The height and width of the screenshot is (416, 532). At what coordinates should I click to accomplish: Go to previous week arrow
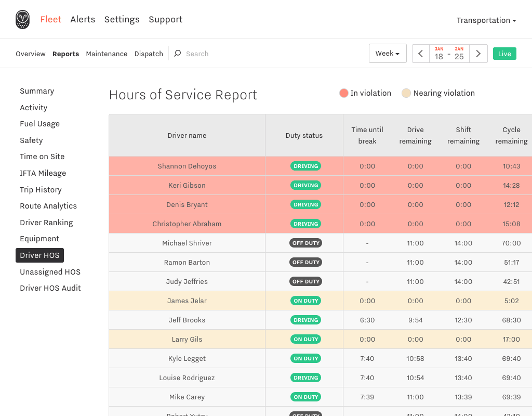coord(421,54)
